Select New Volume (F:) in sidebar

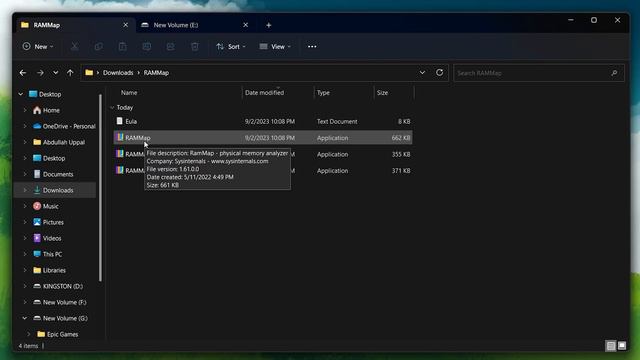click(64, 302)
